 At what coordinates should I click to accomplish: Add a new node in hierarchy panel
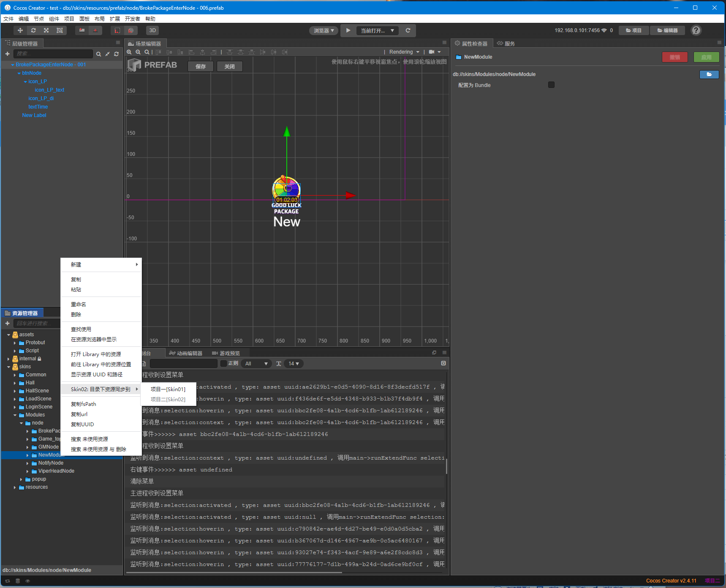[x=7, y=54]
